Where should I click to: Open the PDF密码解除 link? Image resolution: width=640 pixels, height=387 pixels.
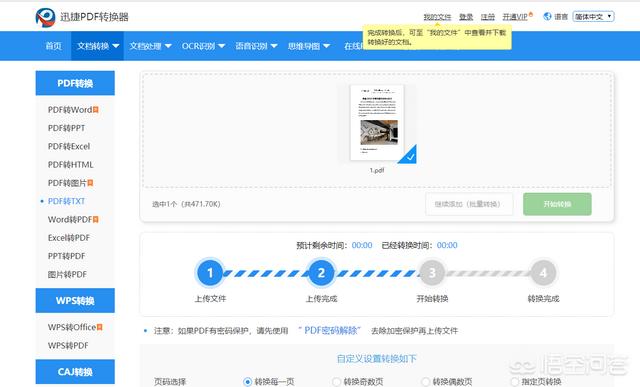click(x=329, y=330)
